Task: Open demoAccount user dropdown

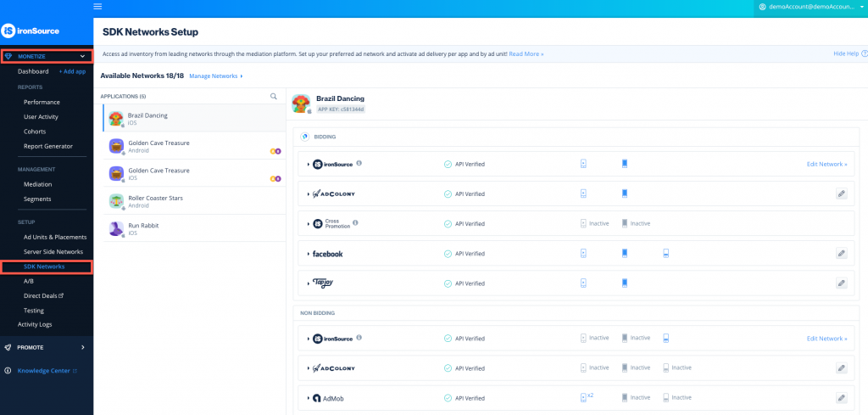Action: click(811, 7)
